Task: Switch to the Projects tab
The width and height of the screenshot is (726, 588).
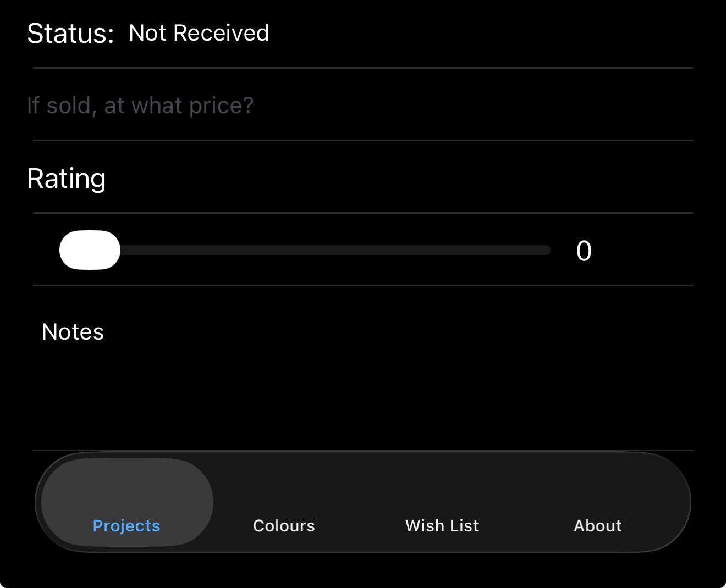Action: [127, 525]
